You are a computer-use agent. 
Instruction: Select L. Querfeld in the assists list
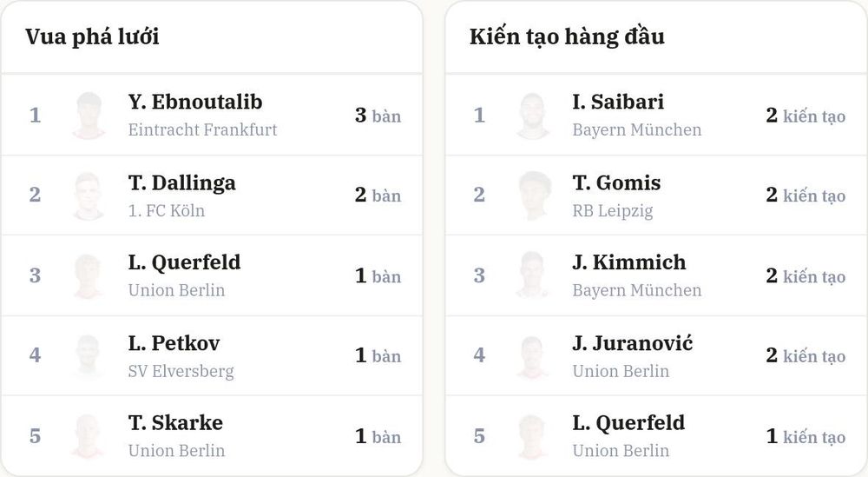[628, 423]
